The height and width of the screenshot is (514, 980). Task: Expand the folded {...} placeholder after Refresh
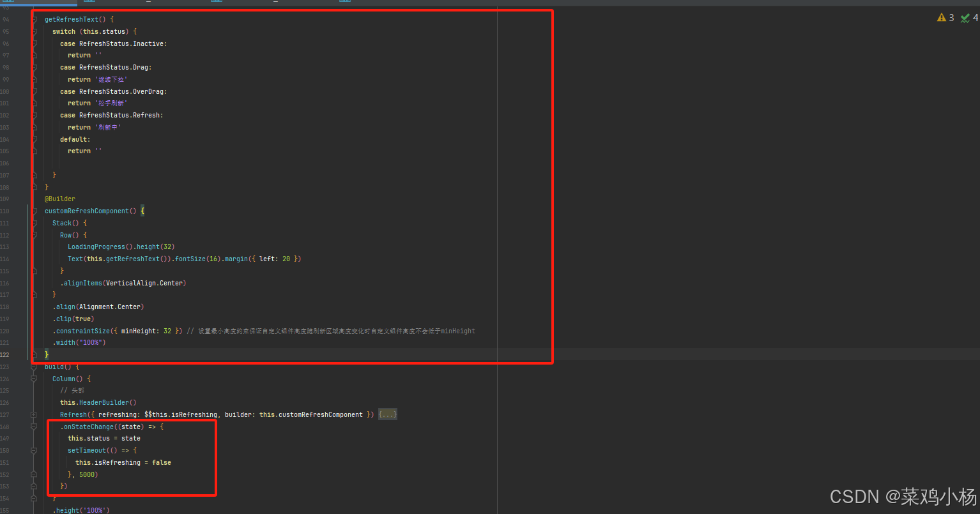pyautogui.click(x=388, y=414)
